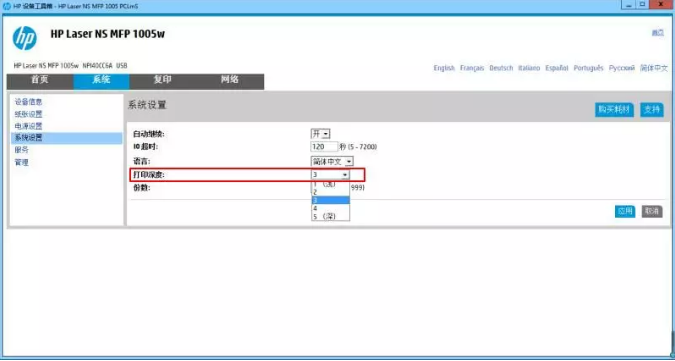
Task: Switch language to Español
Action: (557, 68)
